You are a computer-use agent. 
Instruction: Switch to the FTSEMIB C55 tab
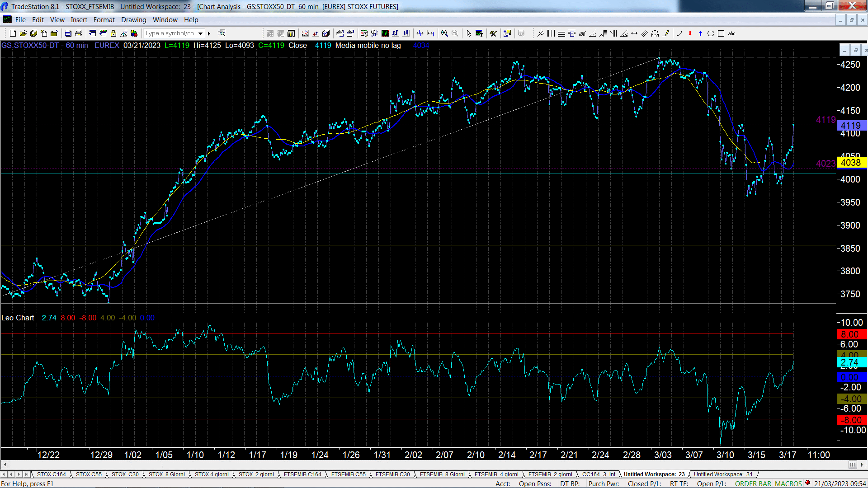(x=348, y=474)
